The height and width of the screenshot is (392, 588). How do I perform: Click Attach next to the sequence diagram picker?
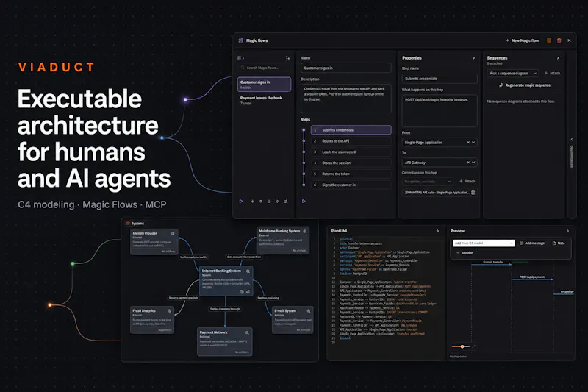click(552, 73)
